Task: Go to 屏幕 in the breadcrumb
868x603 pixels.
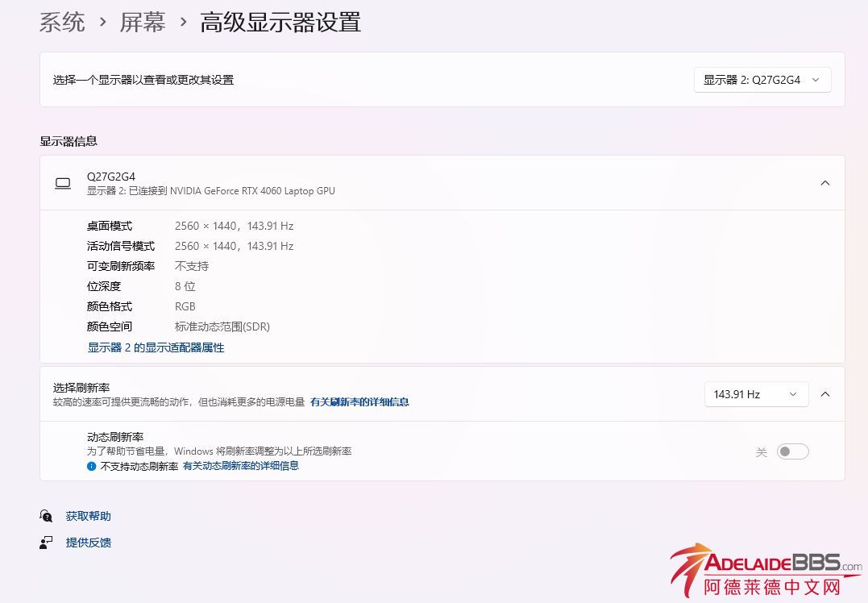Action: point(143,22)
